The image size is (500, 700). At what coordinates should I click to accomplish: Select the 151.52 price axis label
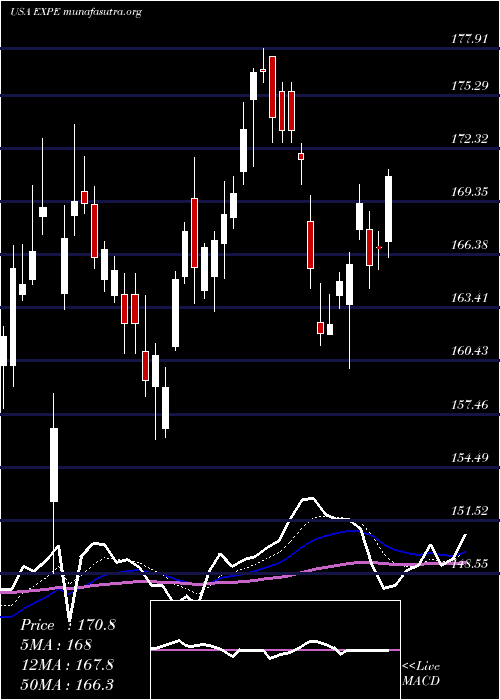tap(468, 511)
